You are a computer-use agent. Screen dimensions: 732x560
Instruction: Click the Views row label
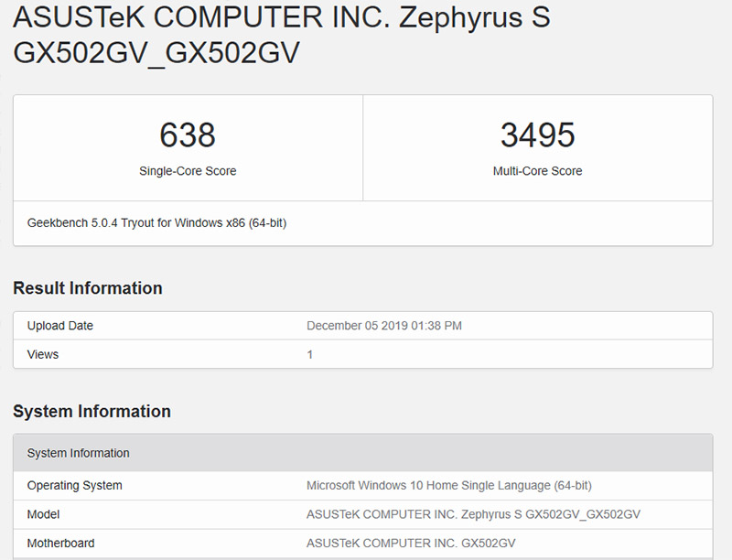[x=43, y=354]
